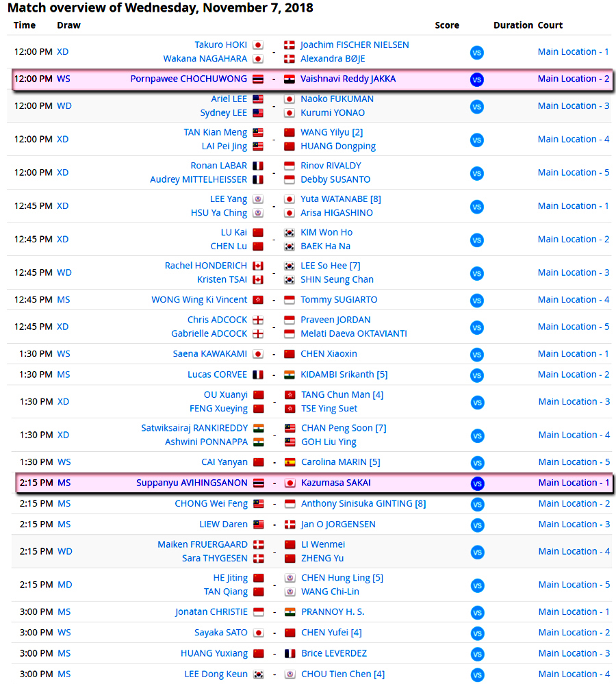Click VS icon for Cai Yanyan versus Marin

[x=477, y=463]
